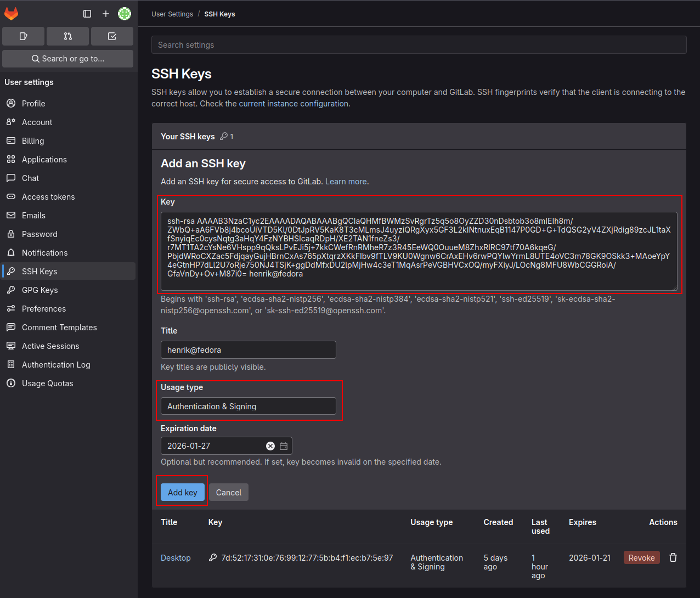Screen dimensions: 700x598
Task: Open the Usage type dropdown
Action: (249, 406)
